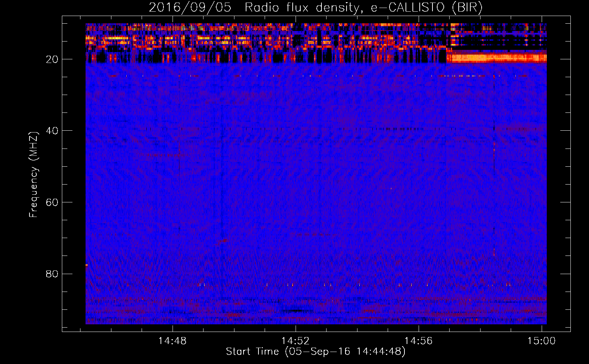Click the 60 frequency tick label

(x=52, y=202)
